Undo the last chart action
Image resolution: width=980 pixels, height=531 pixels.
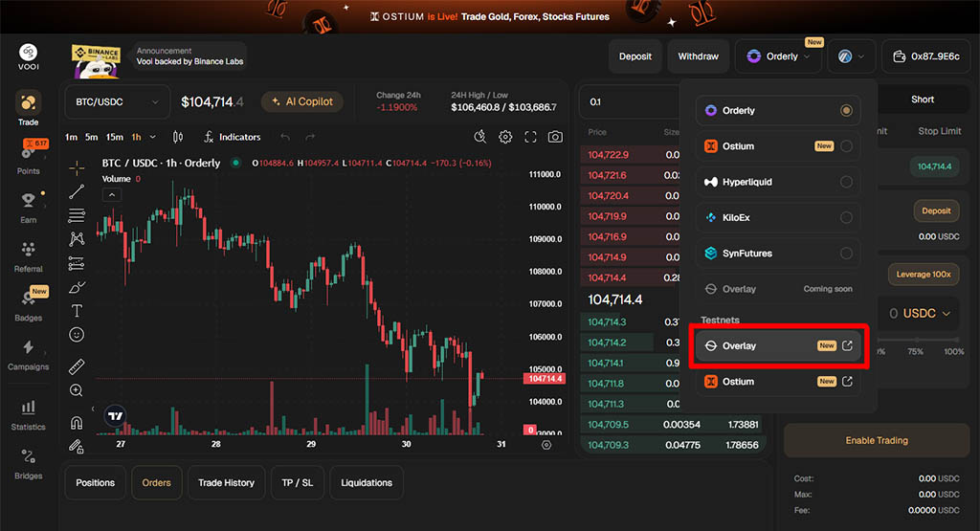285,137
